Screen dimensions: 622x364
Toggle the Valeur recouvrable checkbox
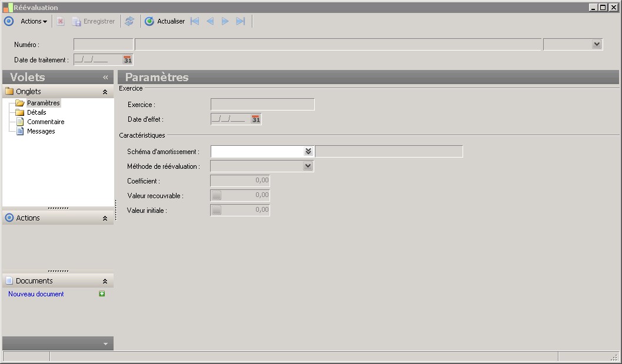click(217, 195)
